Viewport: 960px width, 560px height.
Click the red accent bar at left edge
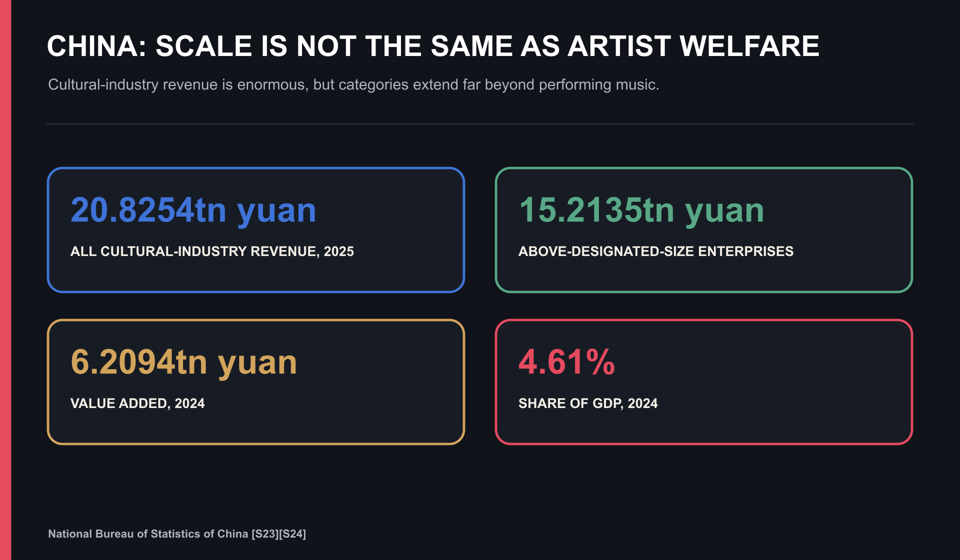(x=5, y=280)
